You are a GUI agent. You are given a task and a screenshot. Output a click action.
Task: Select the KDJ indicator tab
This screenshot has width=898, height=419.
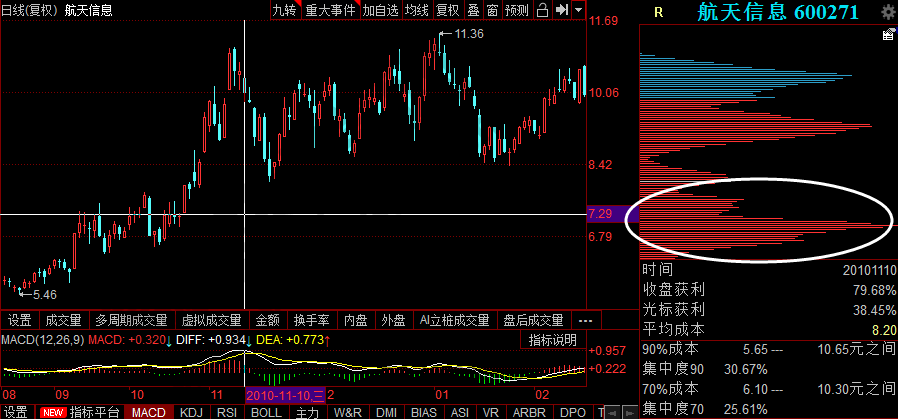pos(189,412)
